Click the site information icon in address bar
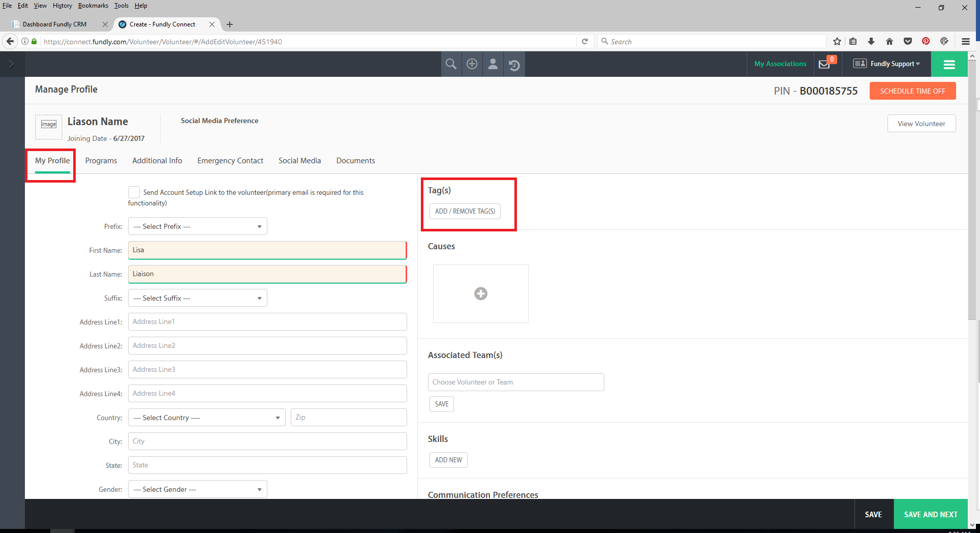The image size is (980, 533). (24, 42)
